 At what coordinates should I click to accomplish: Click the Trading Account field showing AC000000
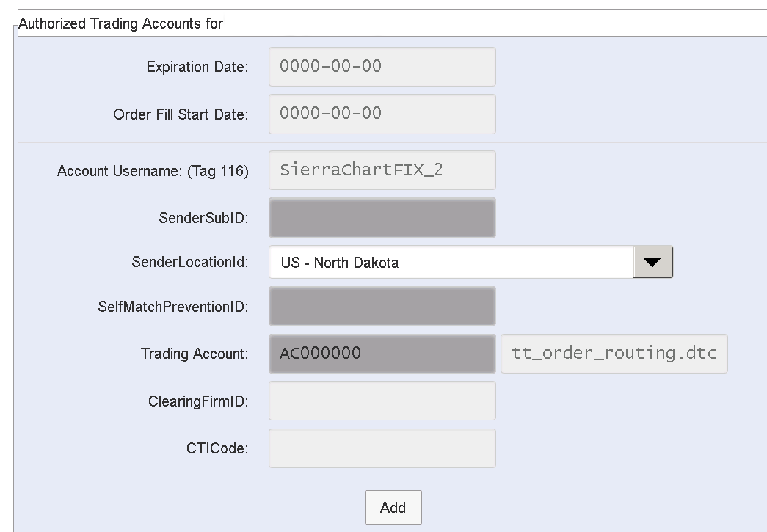382,354
